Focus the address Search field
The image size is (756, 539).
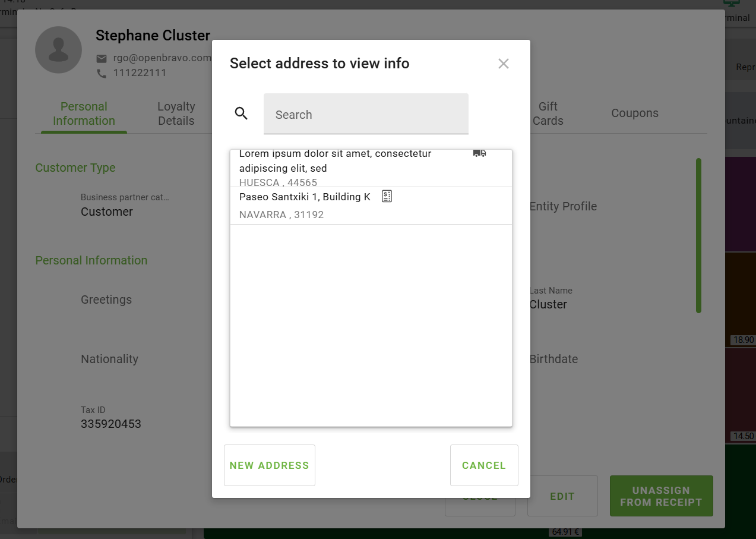366,114
